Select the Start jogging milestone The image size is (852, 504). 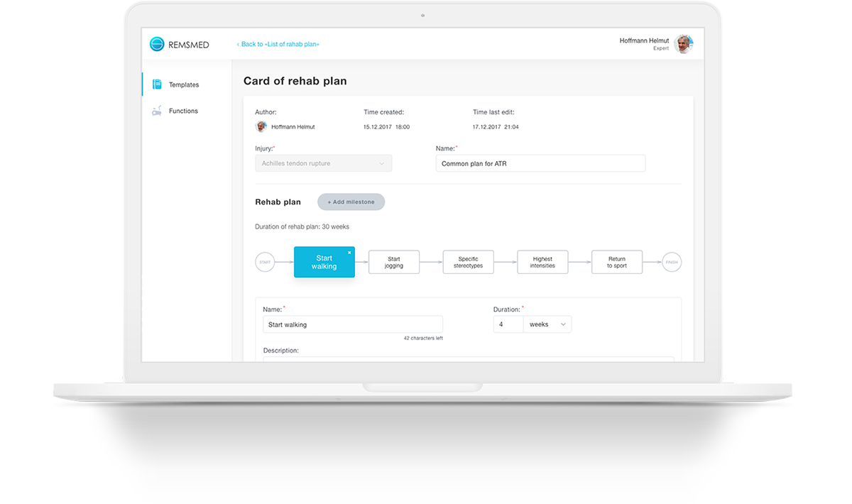pyautogui.click(x=394, y=262)
